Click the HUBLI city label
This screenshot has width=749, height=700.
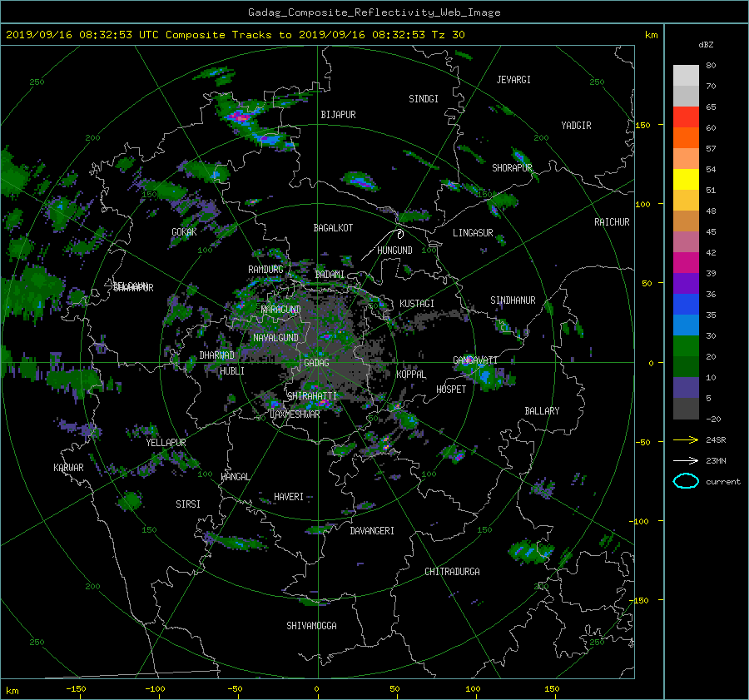[x=231, y=370]
